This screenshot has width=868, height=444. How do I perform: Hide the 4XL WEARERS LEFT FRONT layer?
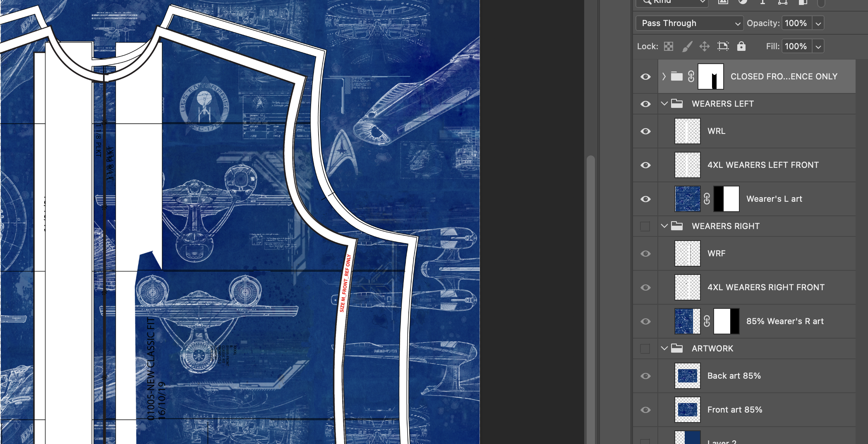click(645, 165)
